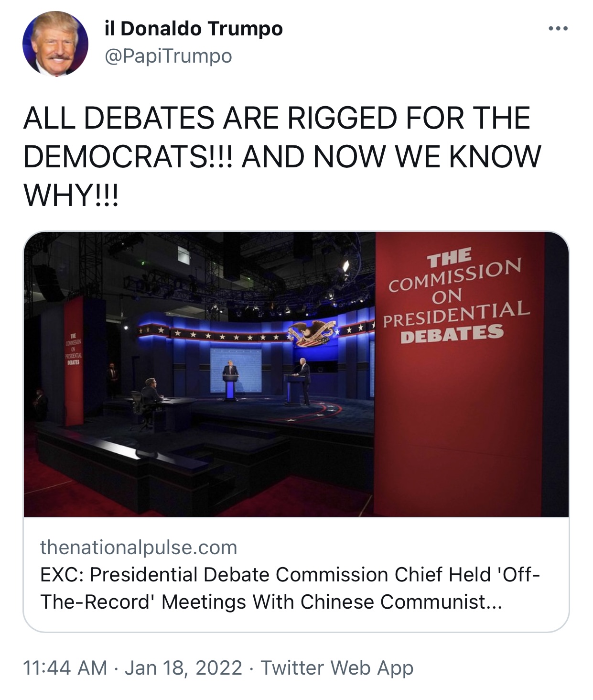This screenshot has width=593, height=700.
Task: Open the il Donaldo Trumpo display name link
Action: tap(194, 29)
